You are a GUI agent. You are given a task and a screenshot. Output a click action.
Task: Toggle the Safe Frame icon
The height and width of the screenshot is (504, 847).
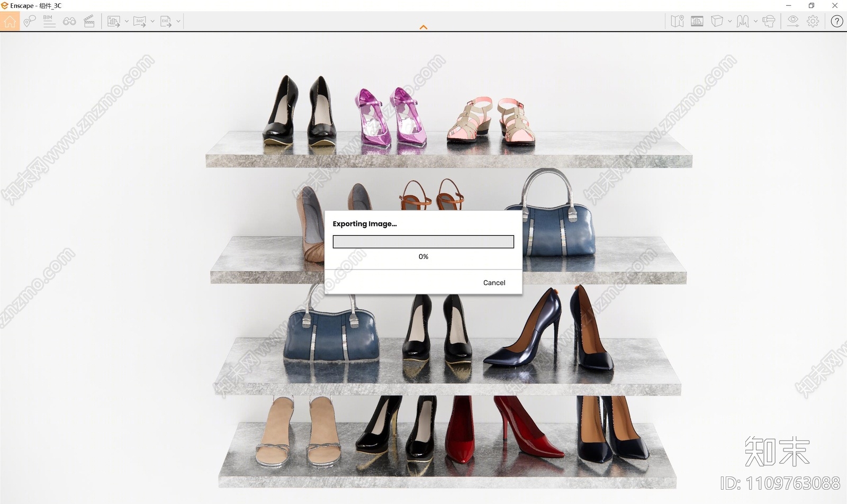click(697, 21)
